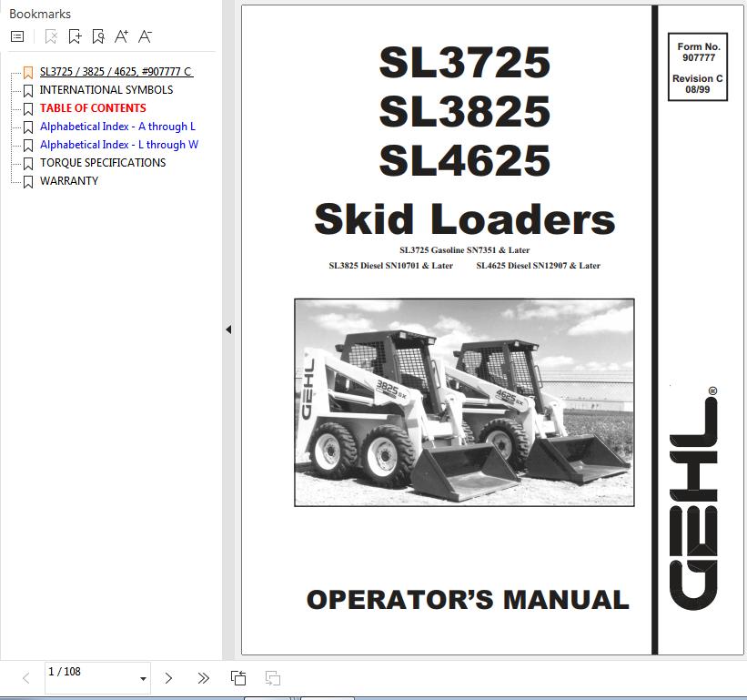Click the skid loaders cover photo
The height and width of the screenshot is (700, 747).
[465, 402]
